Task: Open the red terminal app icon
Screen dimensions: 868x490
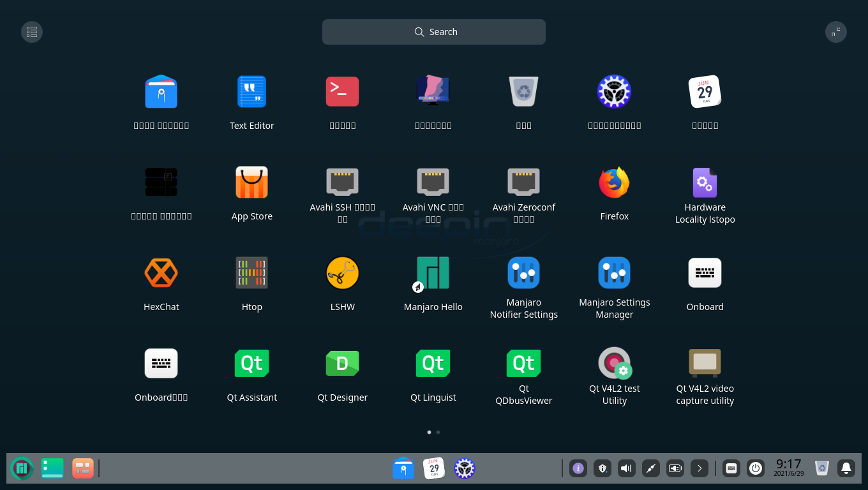Action: point(342,92)
